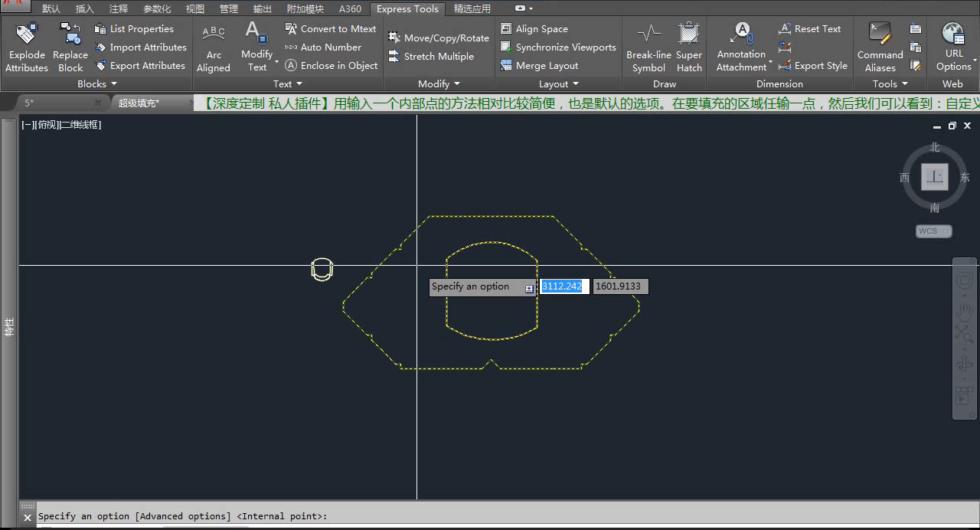980x530 pixels.
Task: Switch to the 注释 ribbon tab
Action: click(119, 9)
